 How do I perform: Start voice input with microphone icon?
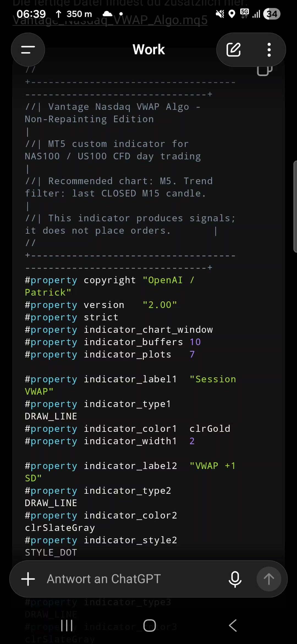pos(235,579)
